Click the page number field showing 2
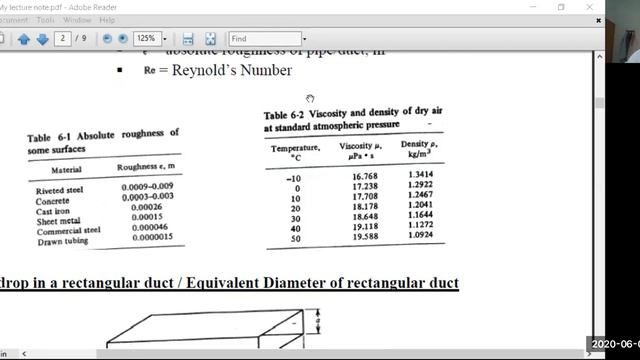 [x=62, y=39]
